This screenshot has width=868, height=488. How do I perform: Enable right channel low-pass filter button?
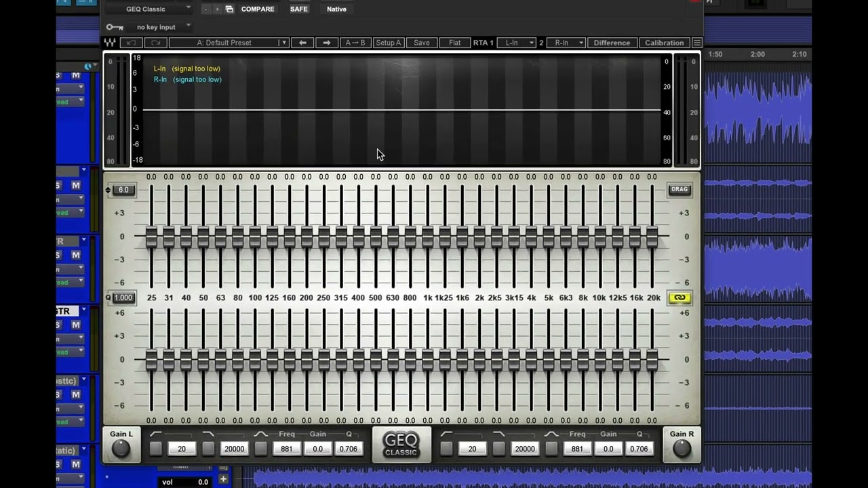pos(498,449)
